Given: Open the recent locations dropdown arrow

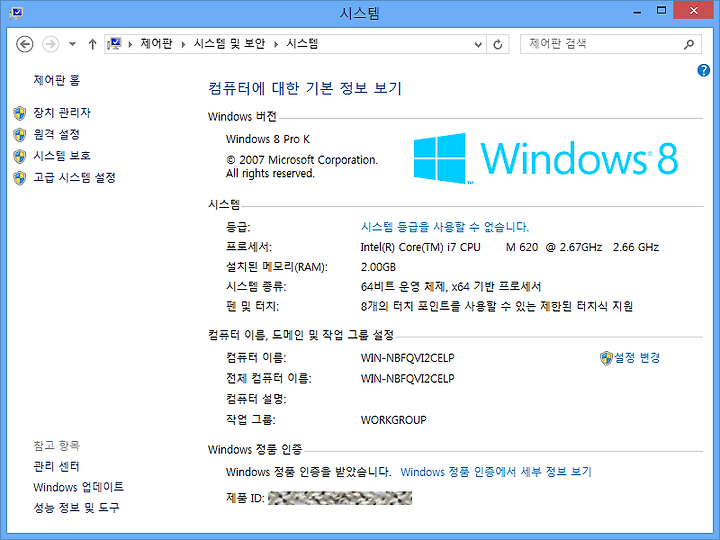Looking at the screenshot, I should point(72,45).
